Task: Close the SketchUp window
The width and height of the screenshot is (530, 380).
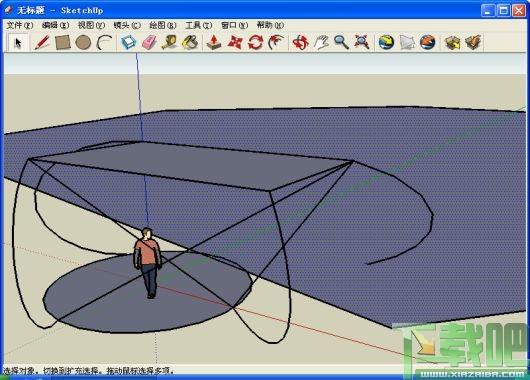Action: point(519,10)
